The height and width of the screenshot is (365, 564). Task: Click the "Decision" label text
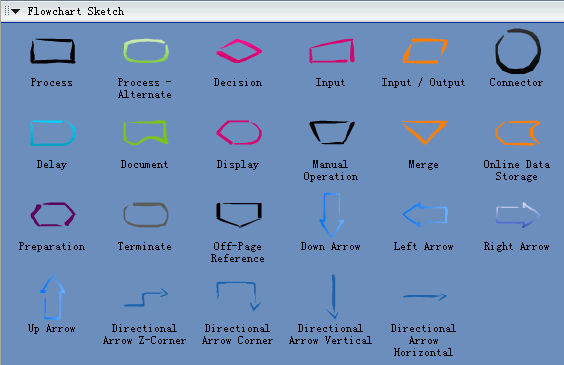coord(238,82)
